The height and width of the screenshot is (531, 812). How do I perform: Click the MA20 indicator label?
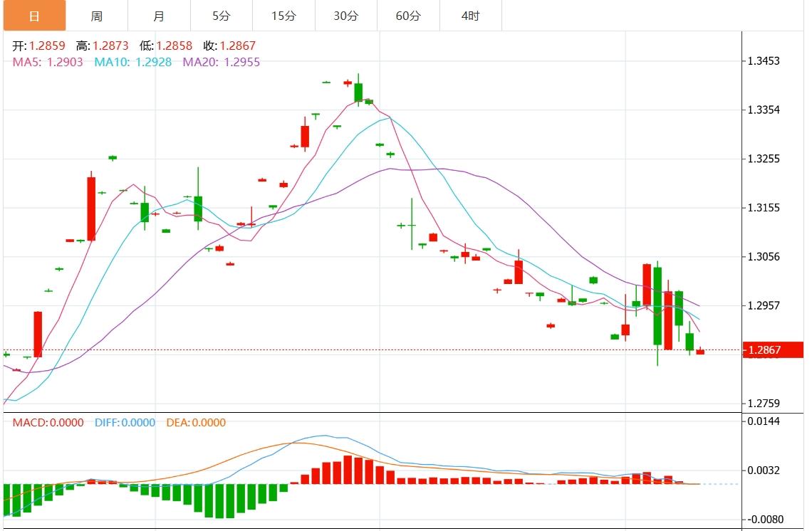(x=222, y=62)
